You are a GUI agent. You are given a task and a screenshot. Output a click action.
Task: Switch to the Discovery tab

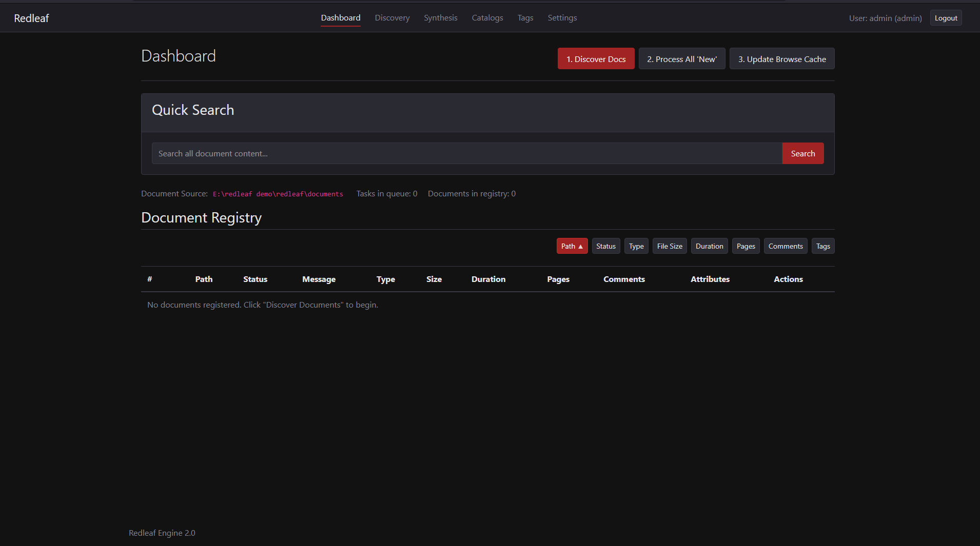392,18
